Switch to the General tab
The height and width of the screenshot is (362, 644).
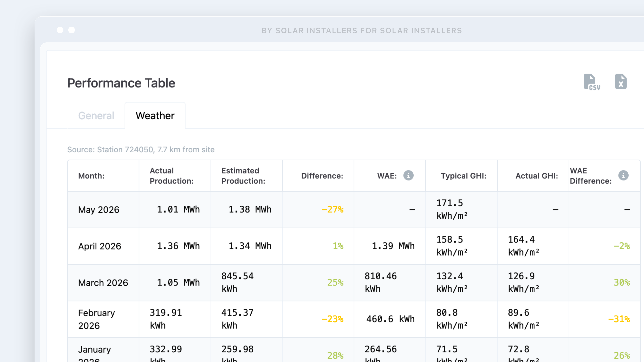click(x=96, y=116)
